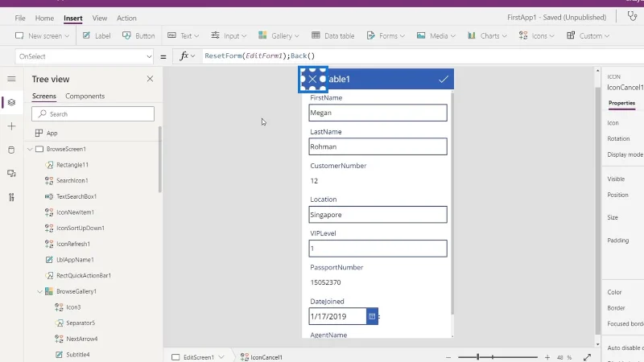The image size is (644, 362).
Task: Click the Insert plus icon in left rail
Action: pos(11,126)
